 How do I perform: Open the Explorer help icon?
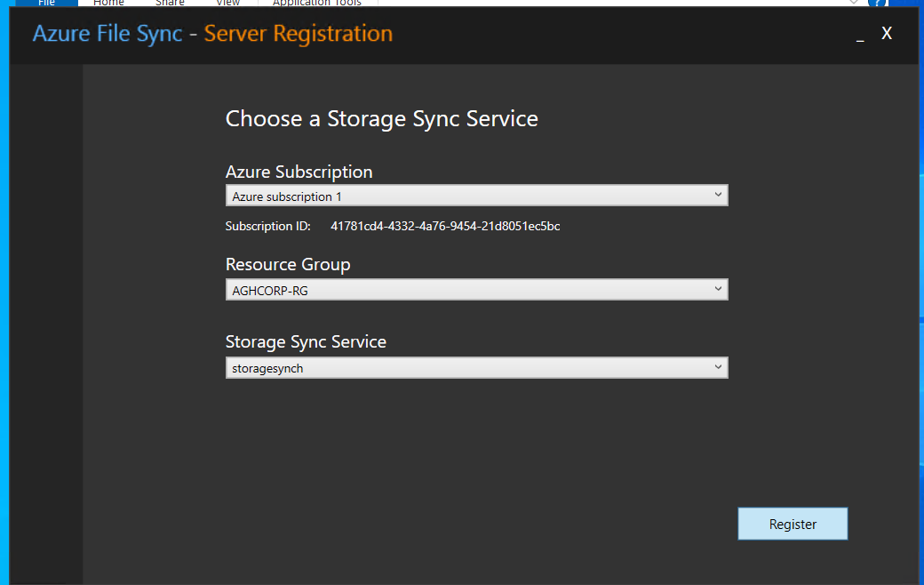click(878, 3)
